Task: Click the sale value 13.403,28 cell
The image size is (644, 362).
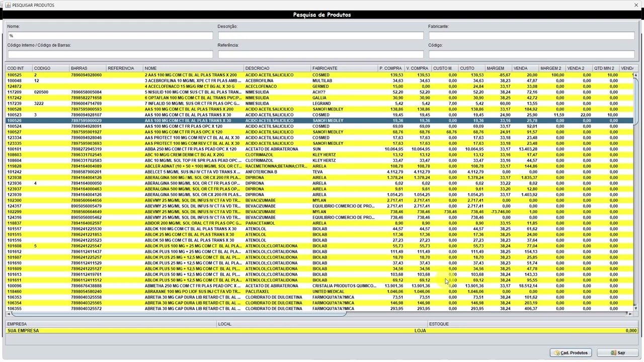Action: [x=525, y=149]
